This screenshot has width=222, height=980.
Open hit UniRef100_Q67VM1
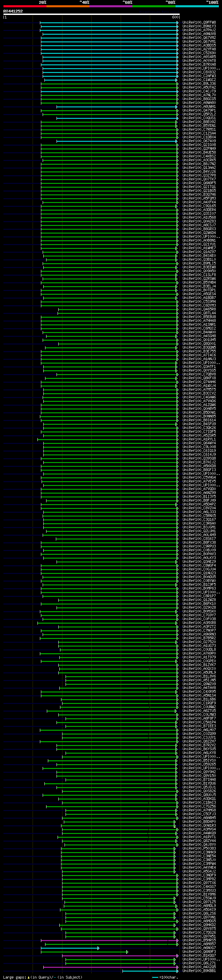pyautogui.click(x=199, y=41)
